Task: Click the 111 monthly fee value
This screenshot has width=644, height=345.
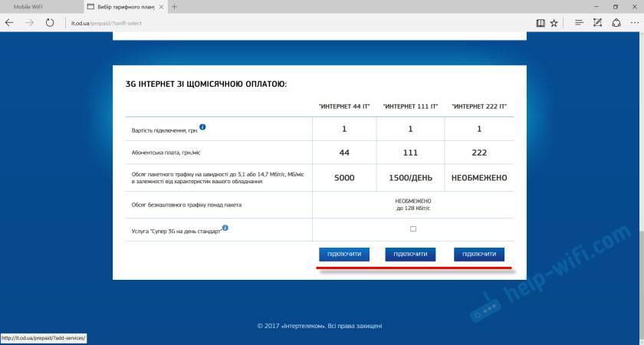Action: coord(410,153)
